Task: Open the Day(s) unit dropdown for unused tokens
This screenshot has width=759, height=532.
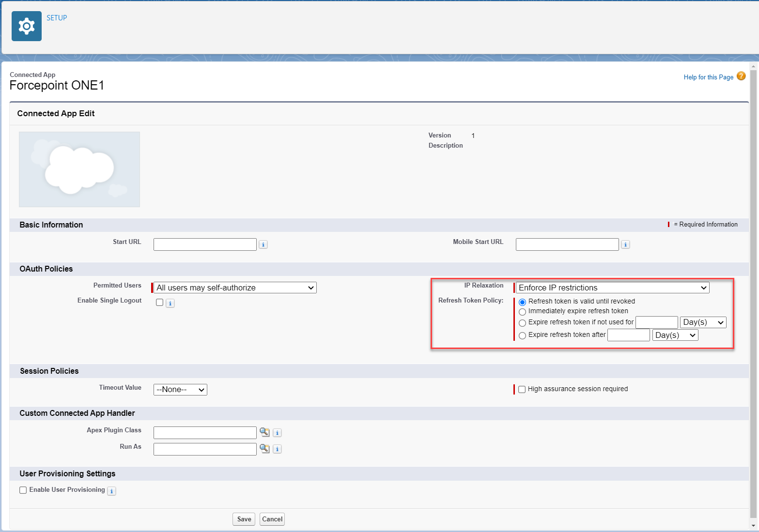Action: [703, 322]
